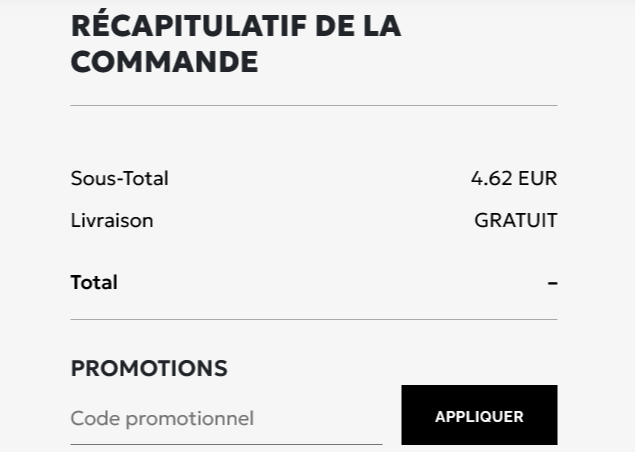Select the 4.62 EUR subtotal amount

coord(513,178)
